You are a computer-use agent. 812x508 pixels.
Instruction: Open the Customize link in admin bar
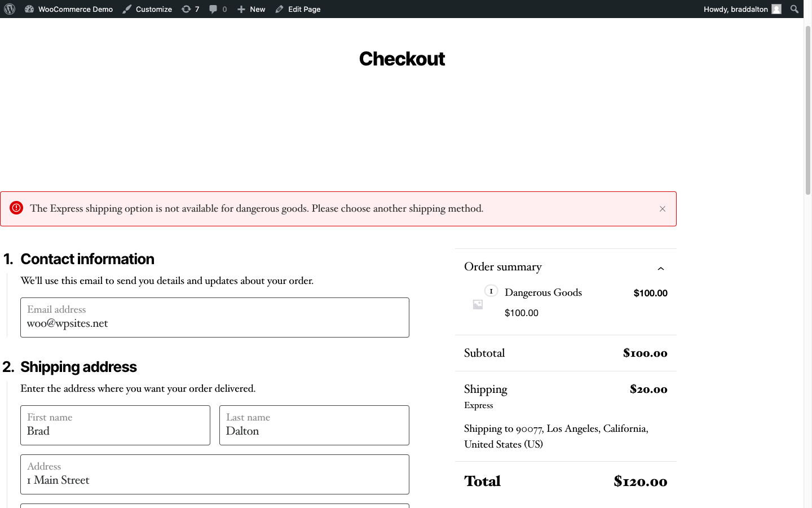(x=147, y=9)
